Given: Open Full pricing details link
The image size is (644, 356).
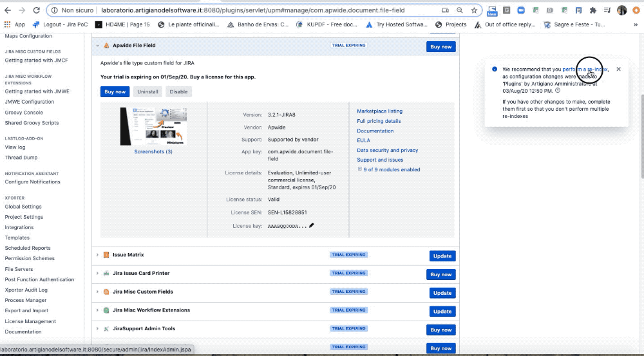Looking at the screenshot, I should point(379,121).
